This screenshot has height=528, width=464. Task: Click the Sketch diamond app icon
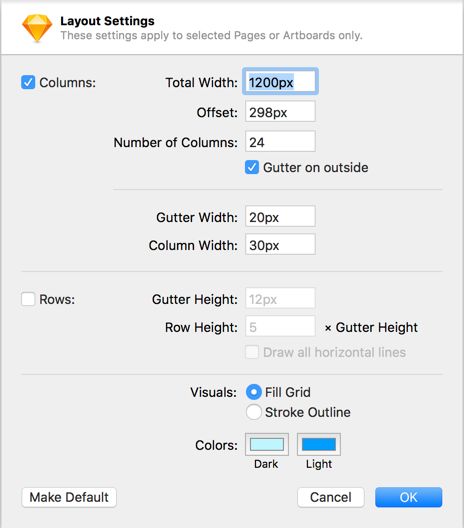pos(37,28)
